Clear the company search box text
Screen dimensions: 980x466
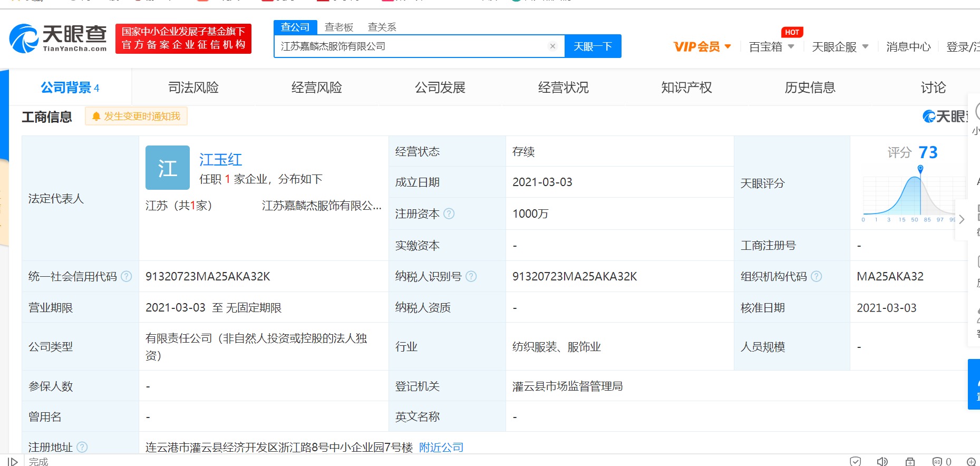click(552, 46)
